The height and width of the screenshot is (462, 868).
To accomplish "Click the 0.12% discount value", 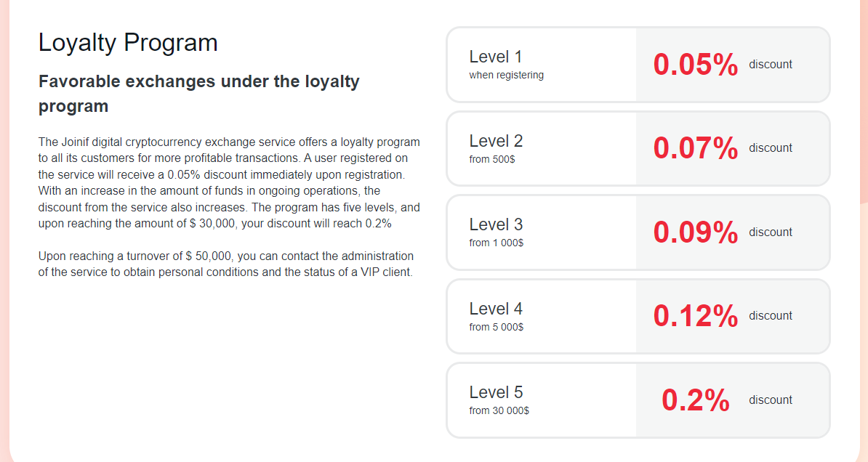I will point(696,316).
